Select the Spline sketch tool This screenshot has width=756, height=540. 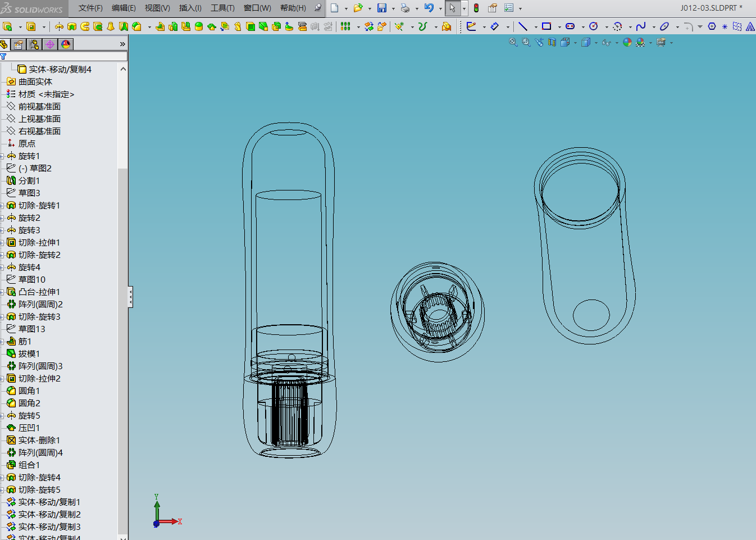tap(641, 26)
